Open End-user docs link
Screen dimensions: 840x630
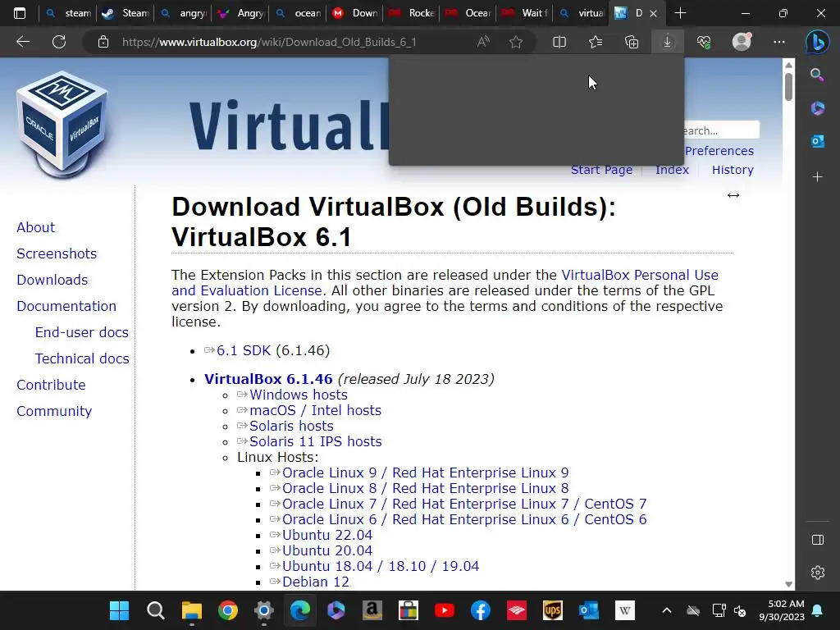coord(81,332)
